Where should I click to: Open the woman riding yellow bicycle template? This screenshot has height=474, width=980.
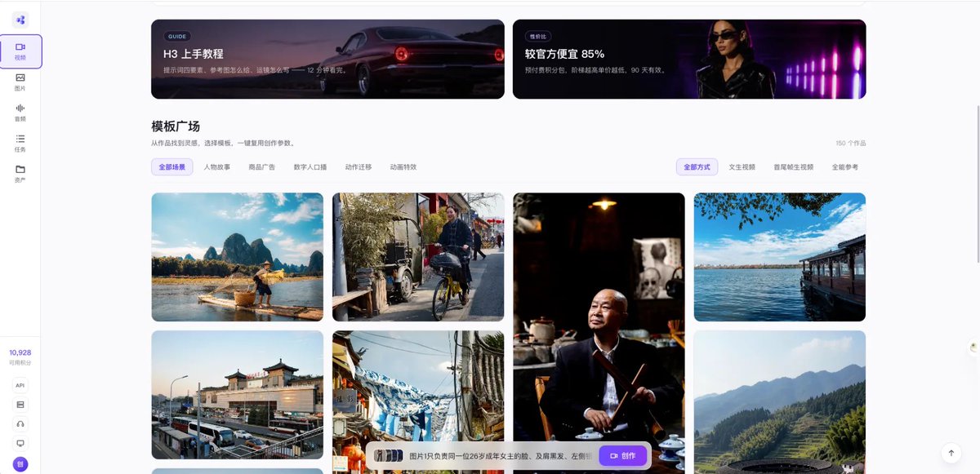(418, 257)
